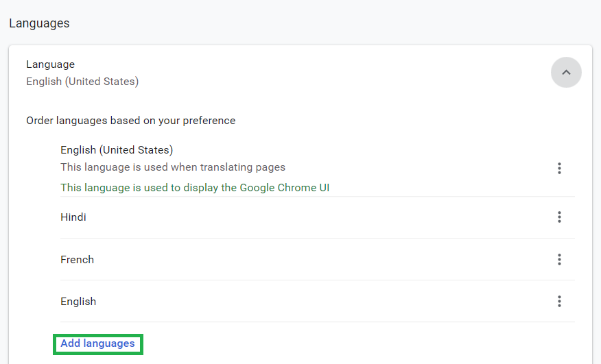Image resolution: width=601 pixels, height=364 pixels.
Task: Select the French language entry
Action: coord(77,260)
